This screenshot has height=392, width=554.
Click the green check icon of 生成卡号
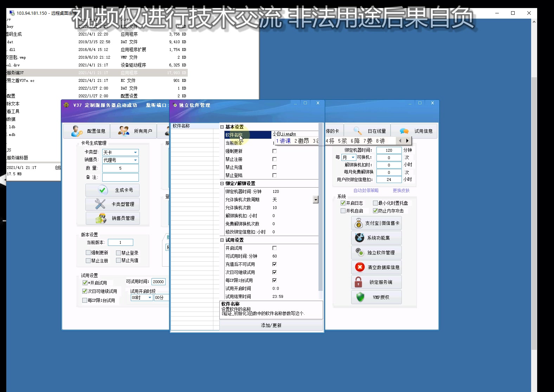(x=102, y=190)
